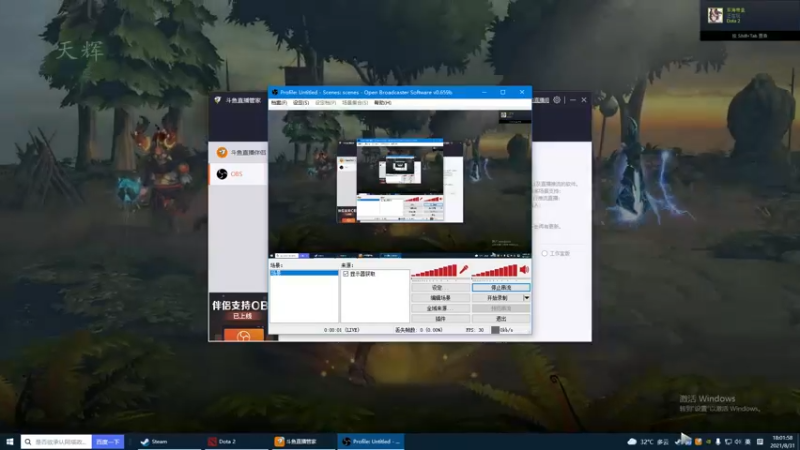Mute the microphone via the red mic icon

click(464, 270)
